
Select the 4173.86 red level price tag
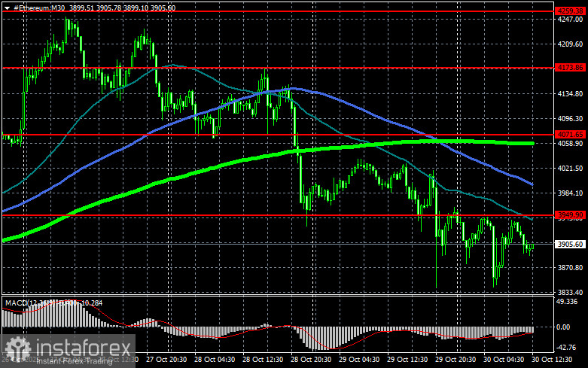click(570, 68)
